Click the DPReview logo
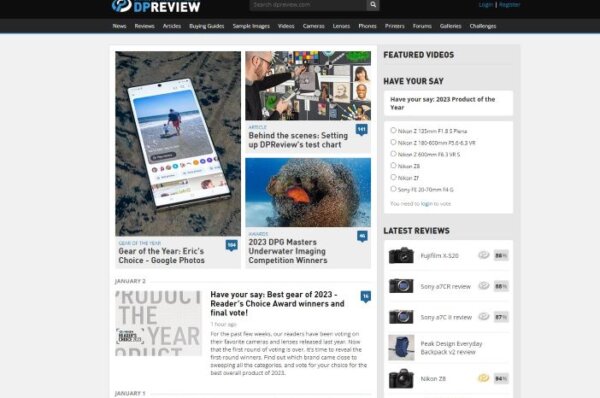Viewport: 600px width, 398px height. pos(156,6)
